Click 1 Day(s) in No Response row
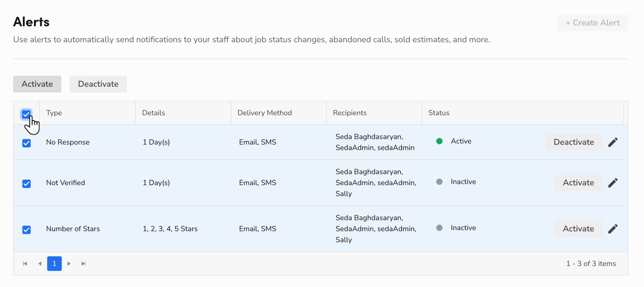The width and height of the screenshot is (644, 287). click(156, 142)
